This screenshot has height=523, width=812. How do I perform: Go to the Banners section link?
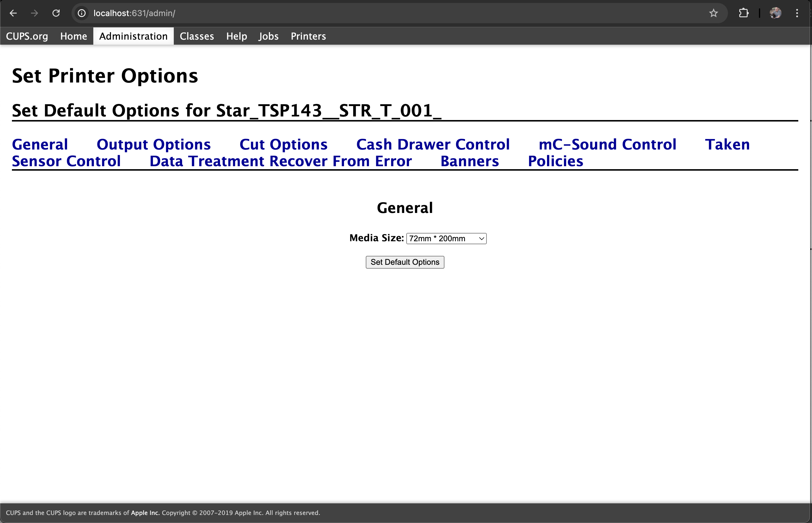tap(470, 161)
